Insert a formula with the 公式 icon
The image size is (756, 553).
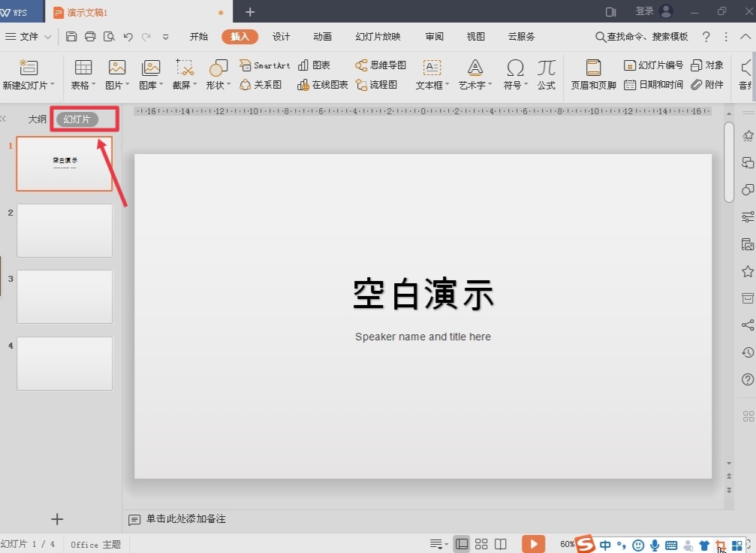click(x=546, y=74)
